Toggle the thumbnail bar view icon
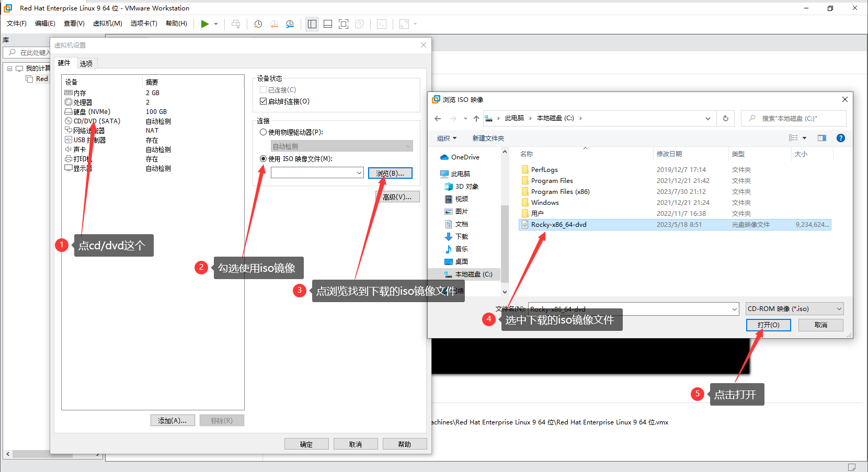The width and height of the screenshot is (868, 472). pyautogui.click(x=328, y=24)
